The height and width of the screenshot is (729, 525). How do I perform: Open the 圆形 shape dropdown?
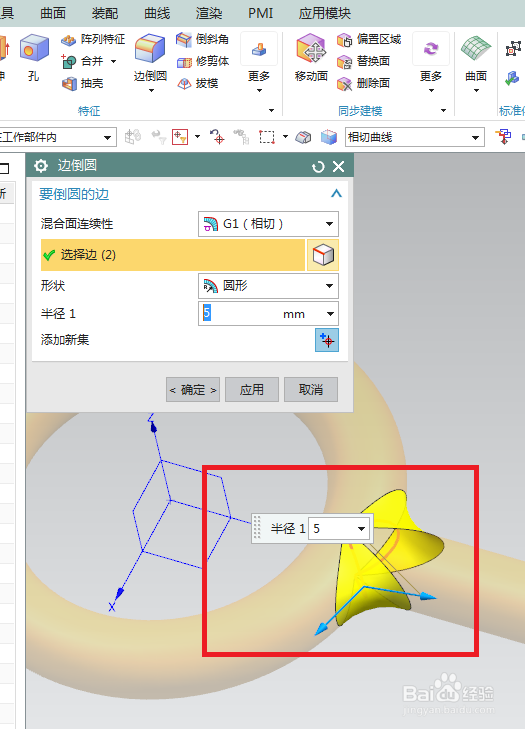(x=268, y=286)
